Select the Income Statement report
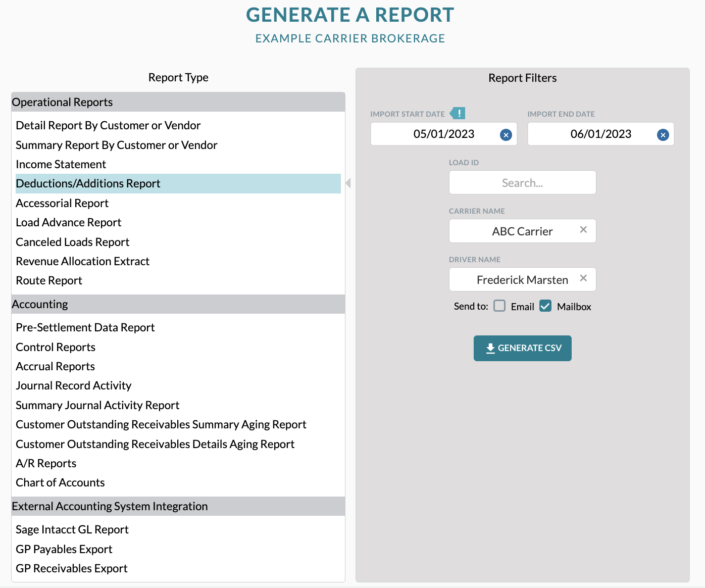This screenshot has width=705, height=588. tap(61, 164)
